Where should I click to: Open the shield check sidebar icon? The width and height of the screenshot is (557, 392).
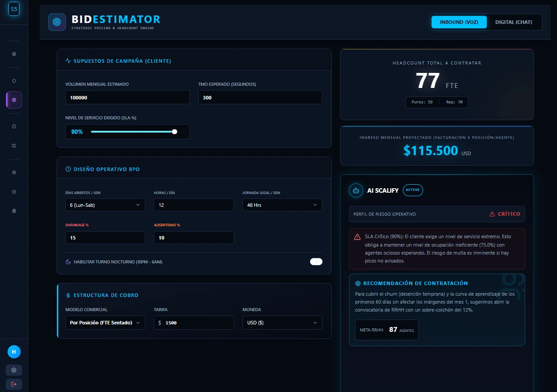(x=14, y=192)
